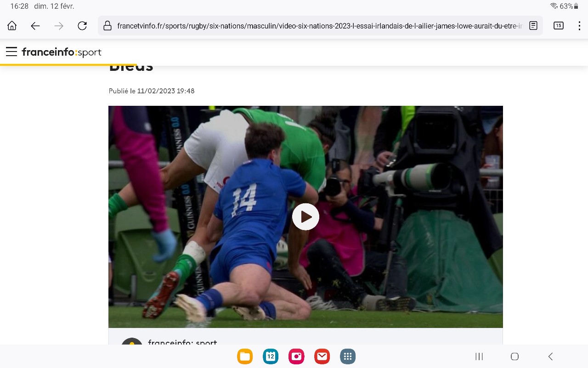Focus the francetvinfo.fr address bar
588x368 pixels.
click(317, 26)
